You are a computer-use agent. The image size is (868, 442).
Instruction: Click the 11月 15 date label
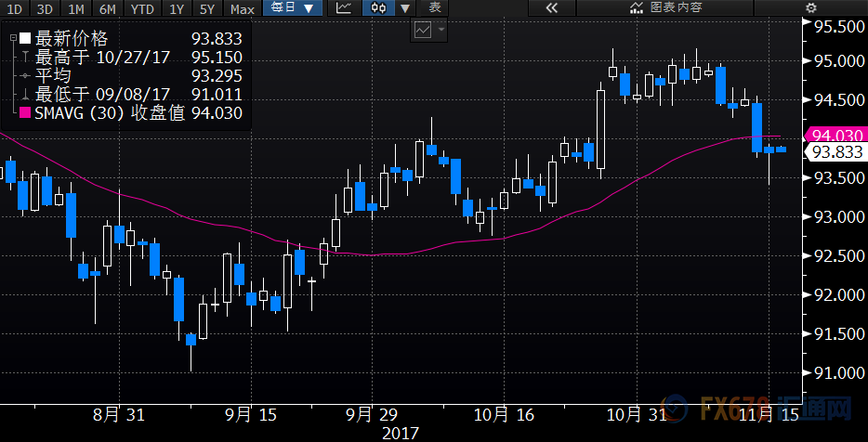click(x=769, y=414)
